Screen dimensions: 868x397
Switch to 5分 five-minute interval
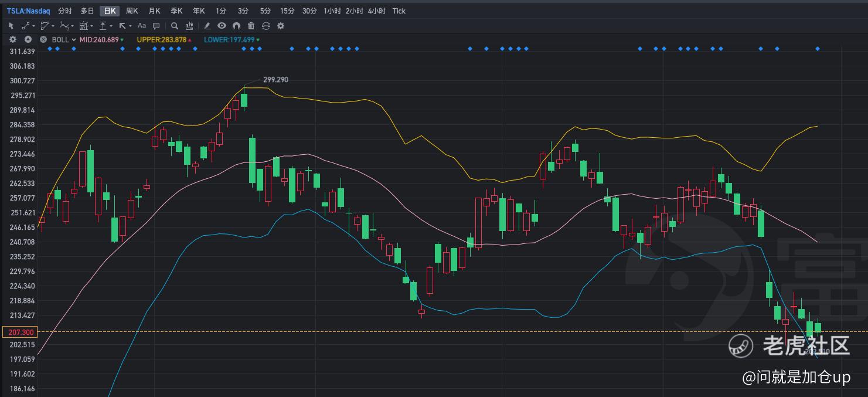point(265,11)
